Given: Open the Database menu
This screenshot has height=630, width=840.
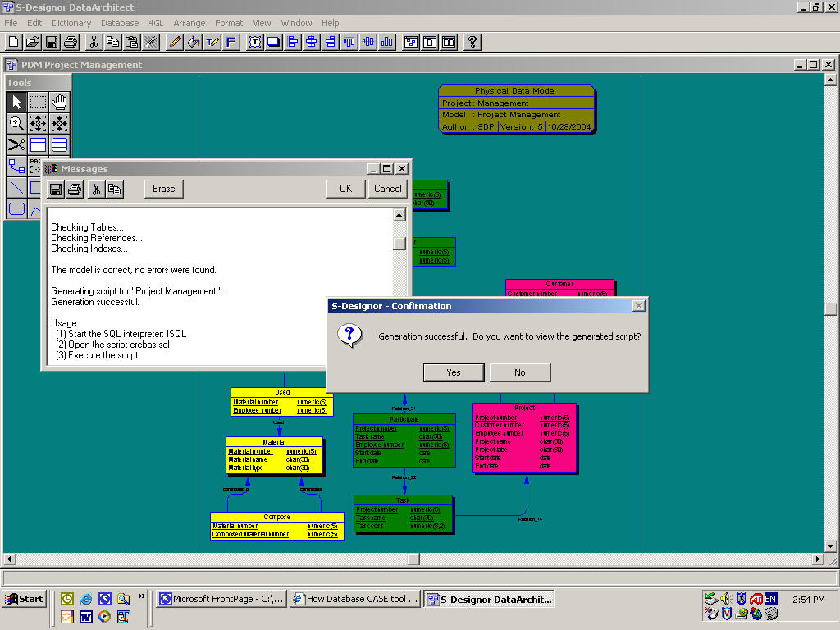Looking at the screenshot, I should [120, 23].
